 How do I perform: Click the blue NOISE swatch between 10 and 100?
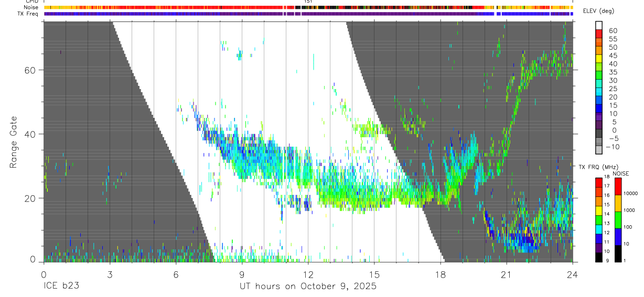coord(618,237)
